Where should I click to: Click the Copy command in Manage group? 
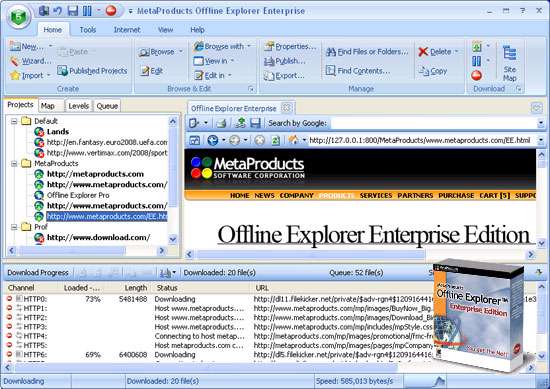point(432,71)
